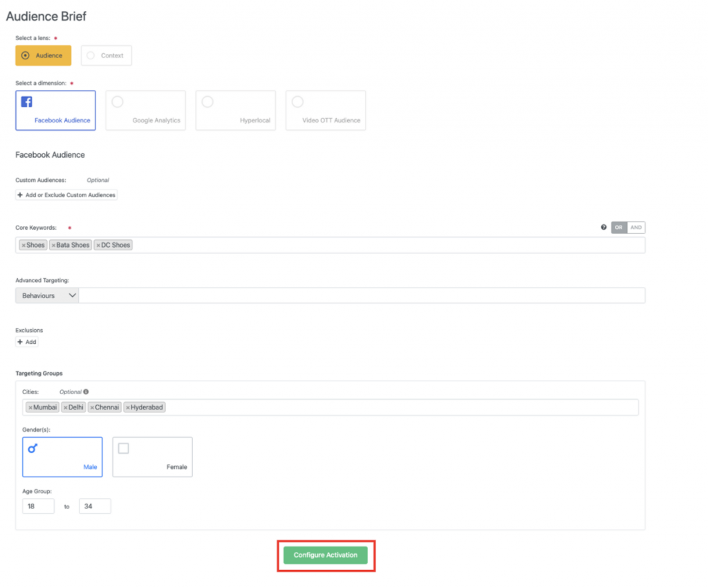Edit the maximum age field 34
The height and width of the screenshot is (588, 708).
coord(95,506)
